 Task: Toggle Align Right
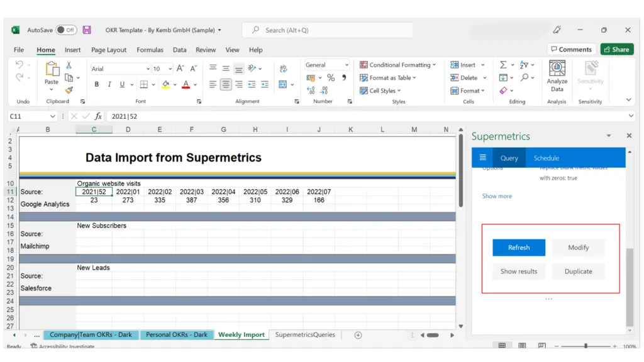(238, 85)
